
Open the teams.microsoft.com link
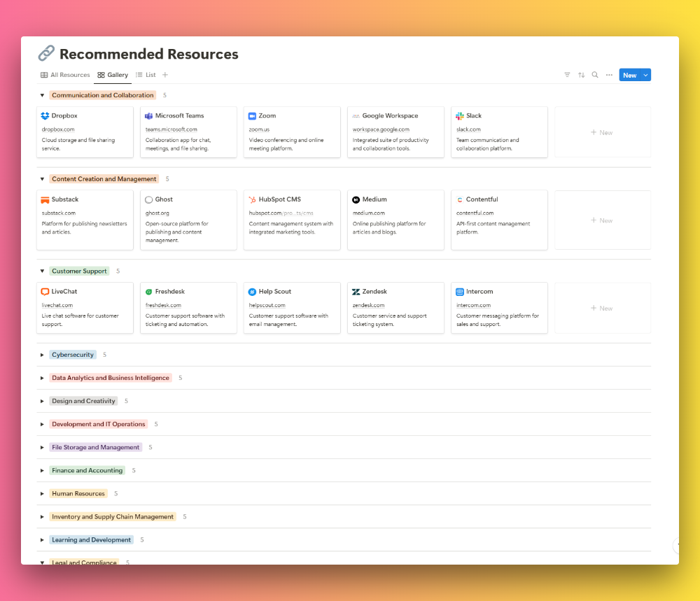[171, 129]
